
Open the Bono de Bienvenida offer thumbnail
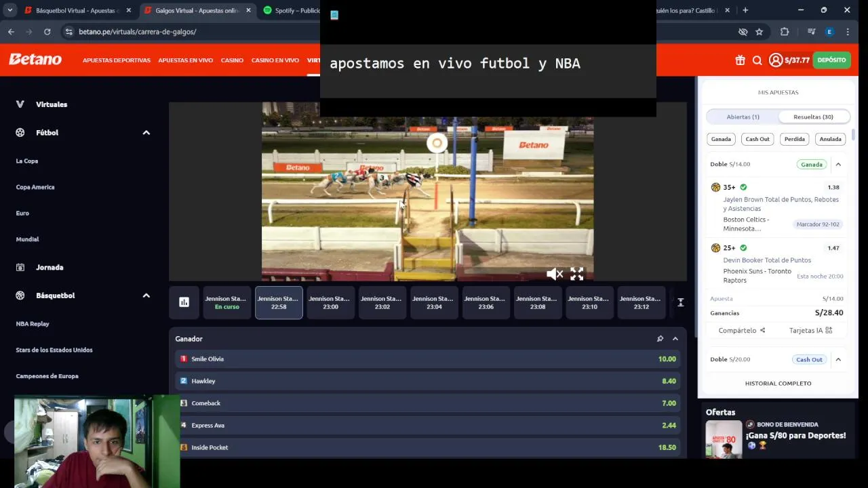point(724,439)
